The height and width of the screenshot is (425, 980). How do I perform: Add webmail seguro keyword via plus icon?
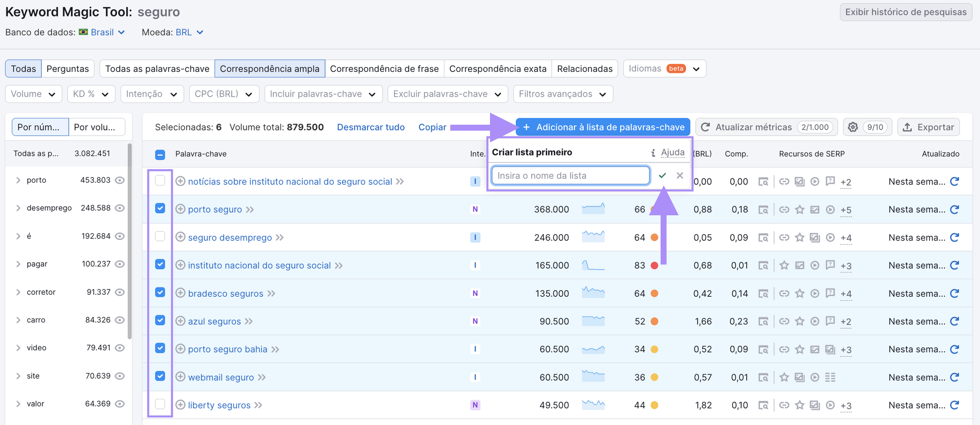[x=180, y=377]
